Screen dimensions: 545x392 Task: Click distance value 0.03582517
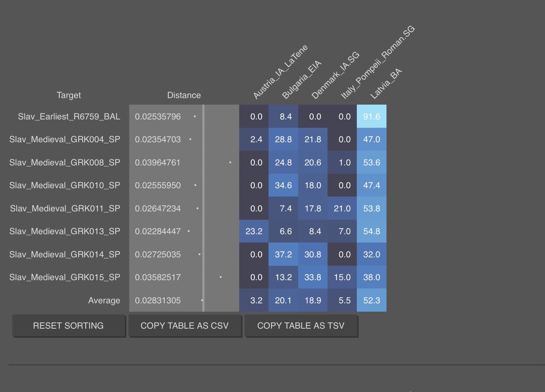[158, 277]
